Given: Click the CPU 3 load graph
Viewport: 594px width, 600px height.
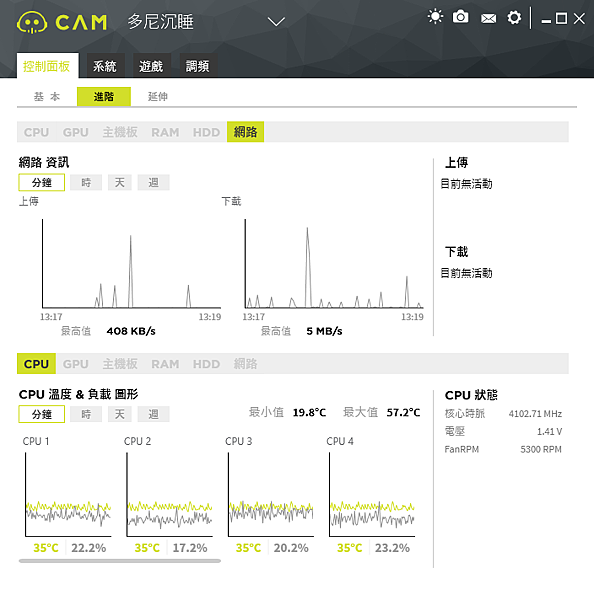Looking at the screenshot, I should pyautogui.click(x=271, y=495).
